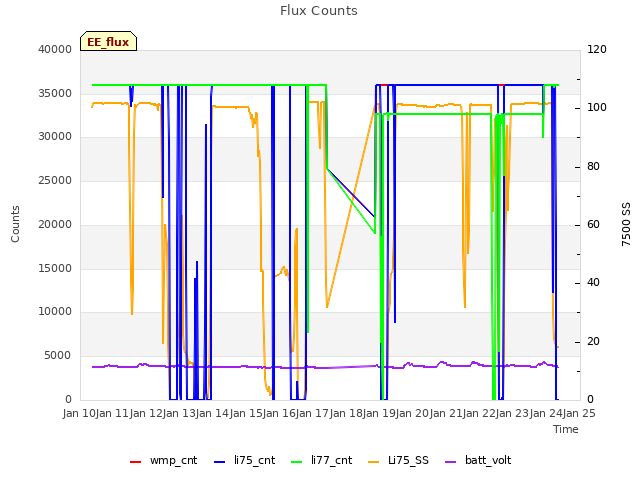Click the 40000 tick on Counts axis
The image size is (640, 480).
click(55, 49)
